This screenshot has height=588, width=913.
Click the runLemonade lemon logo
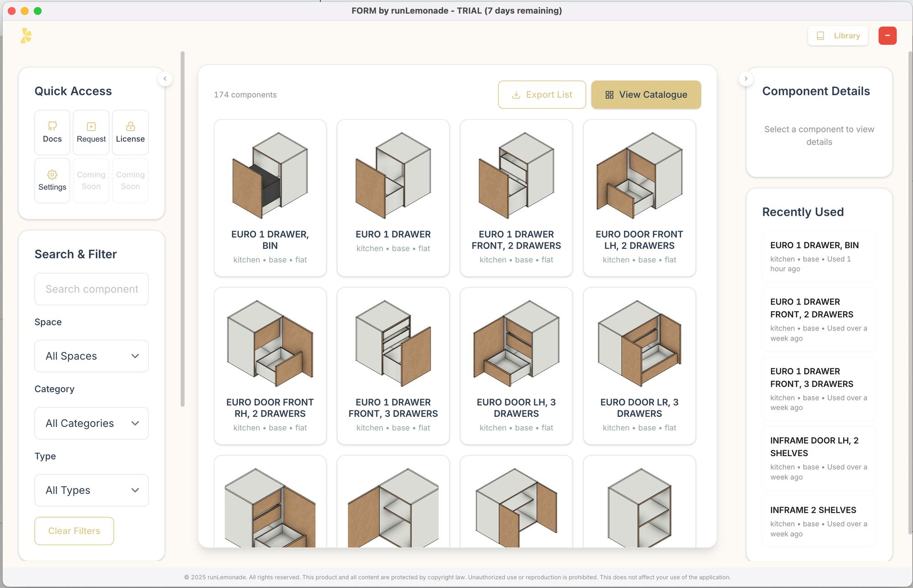26,36
